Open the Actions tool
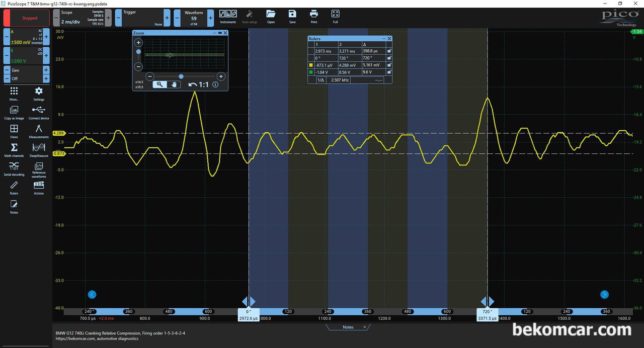Viewport: 644px width, 348px height. (39, 188)
